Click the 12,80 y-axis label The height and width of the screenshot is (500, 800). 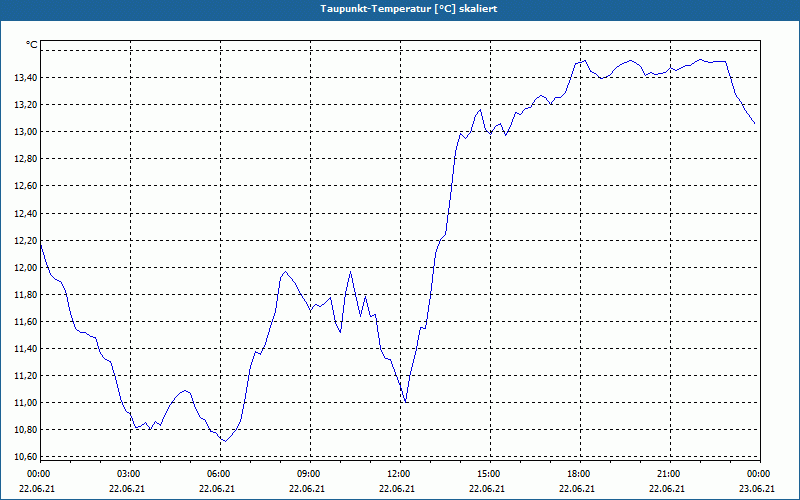tap(25, 159)
